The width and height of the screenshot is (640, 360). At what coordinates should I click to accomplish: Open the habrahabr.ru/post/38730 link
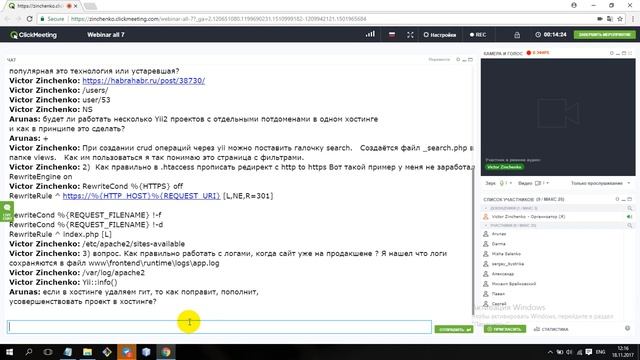click(x=144, y=81)
